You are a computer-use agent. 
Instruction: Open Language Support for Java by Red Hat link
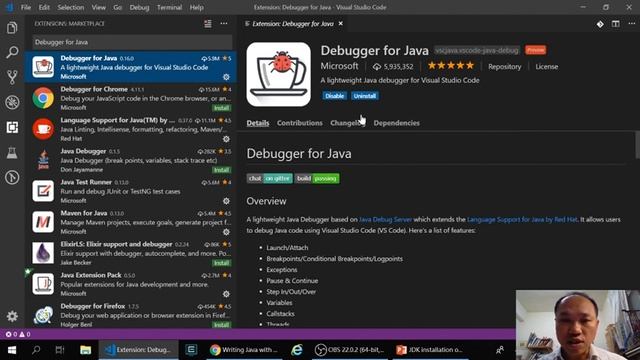[522, 220]
